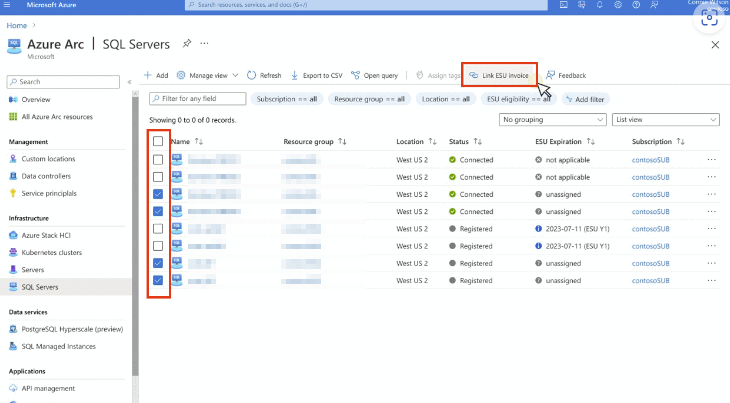Go to Overview in sidebar
Screen dimensions: 730x403
click(x=36, y=100)
